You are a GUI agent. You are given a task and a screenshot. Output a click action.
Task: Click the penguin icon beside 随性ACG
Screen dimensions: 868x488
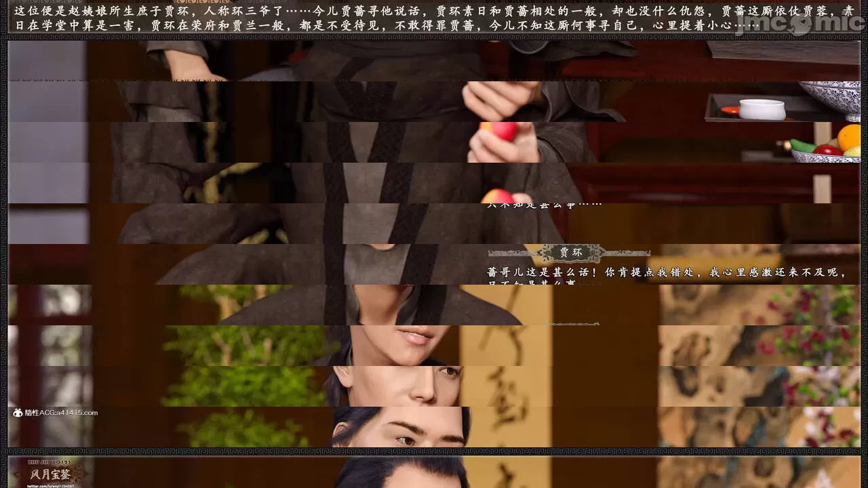17,413
